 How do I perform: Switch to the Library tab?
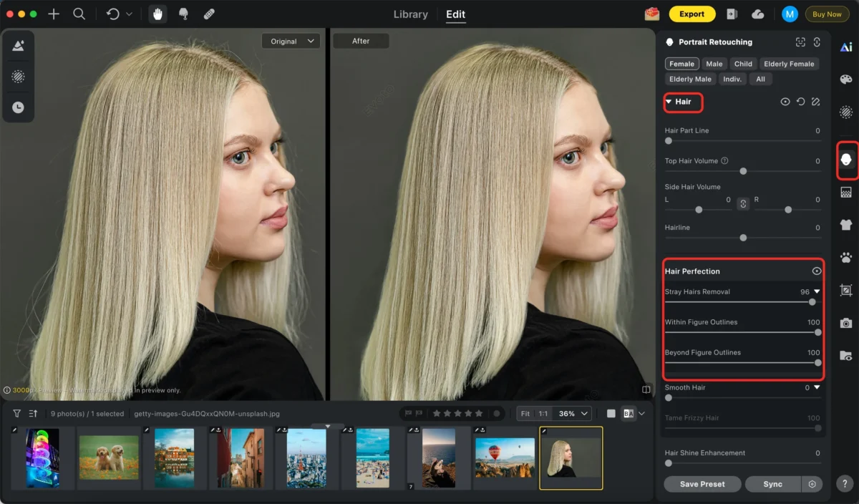coord(410,14)
